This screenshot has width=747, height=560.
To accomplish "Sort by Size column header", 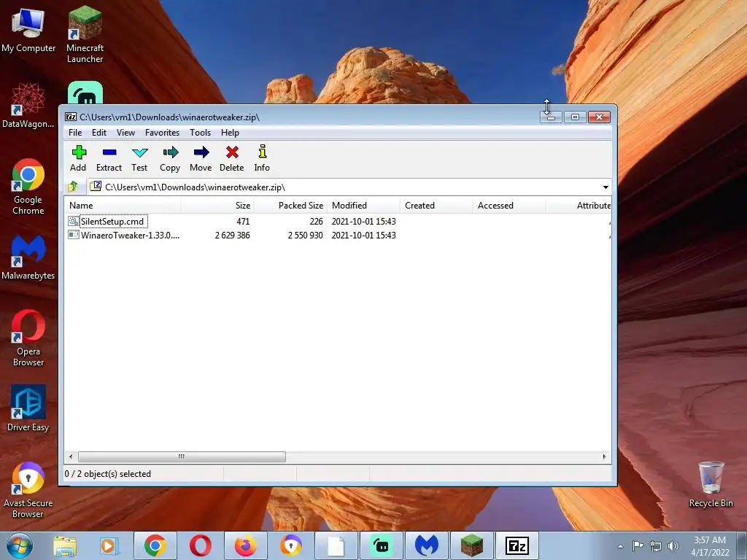I will (217, 205).
